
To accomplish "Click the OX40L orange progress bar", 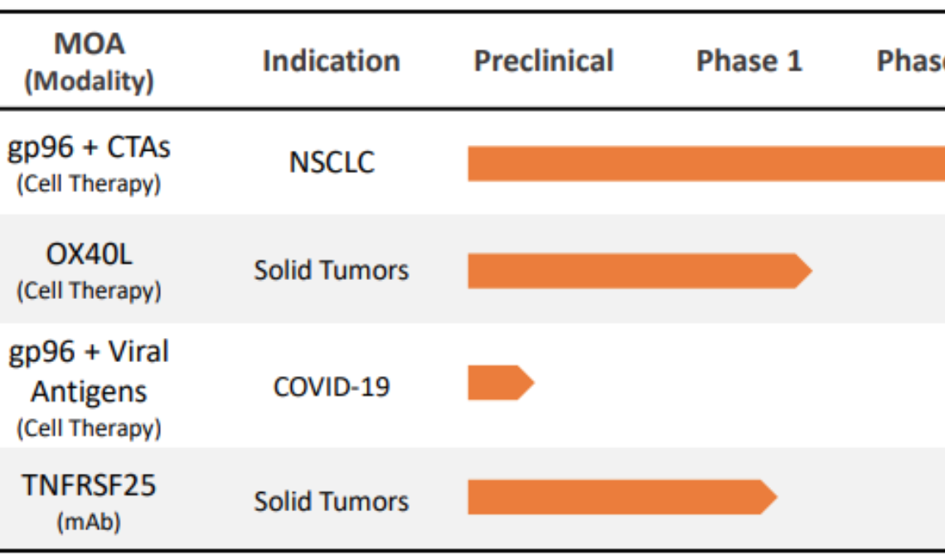I will (634, 271).
